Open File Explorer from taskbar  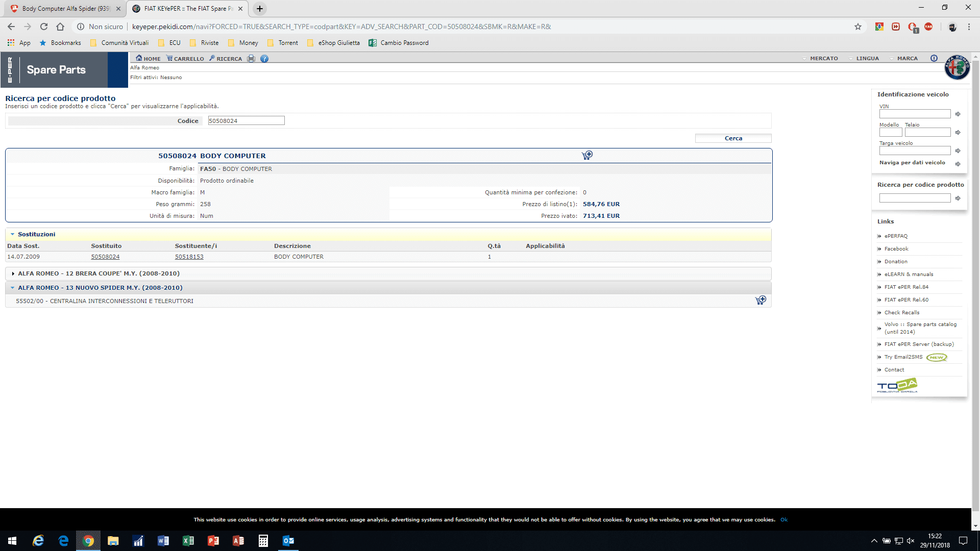pyautogui.click(x=113, y=541)
